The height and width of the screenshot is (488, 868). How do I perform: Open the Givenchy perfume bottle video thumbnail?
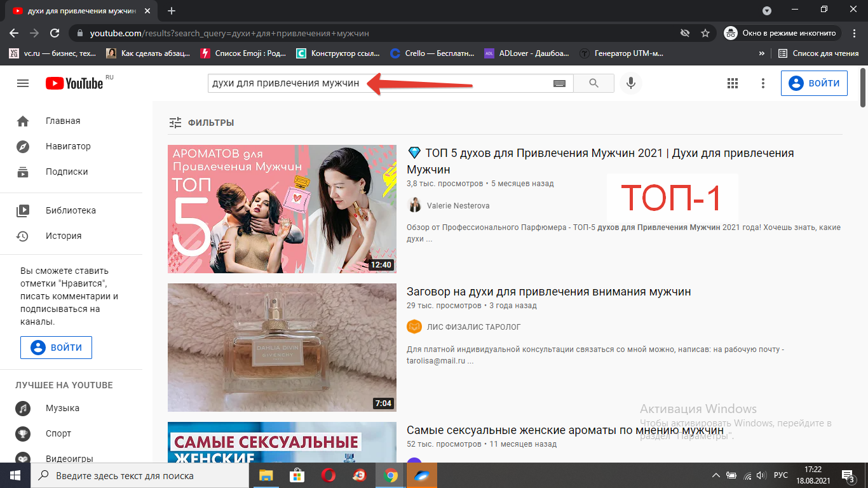coord(282,348)
